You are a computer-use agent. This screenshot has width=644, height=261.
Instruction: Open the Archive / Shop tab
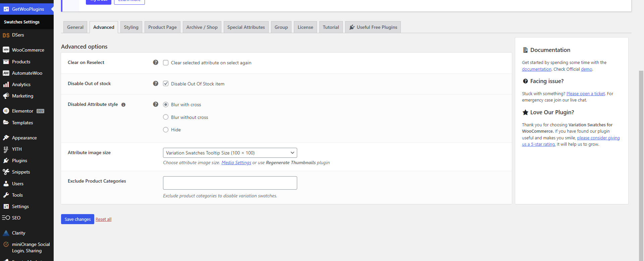[x=202, y=27]
